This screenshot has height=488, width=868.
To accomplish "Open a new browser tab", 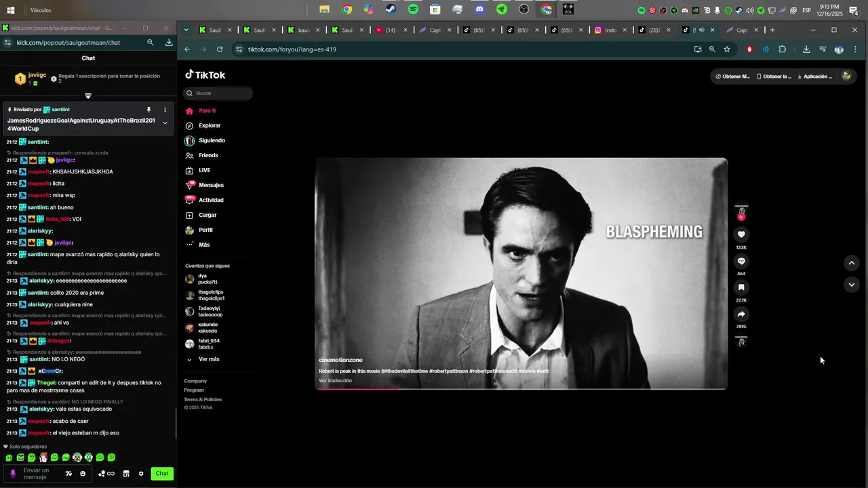I will pos(772,30).
